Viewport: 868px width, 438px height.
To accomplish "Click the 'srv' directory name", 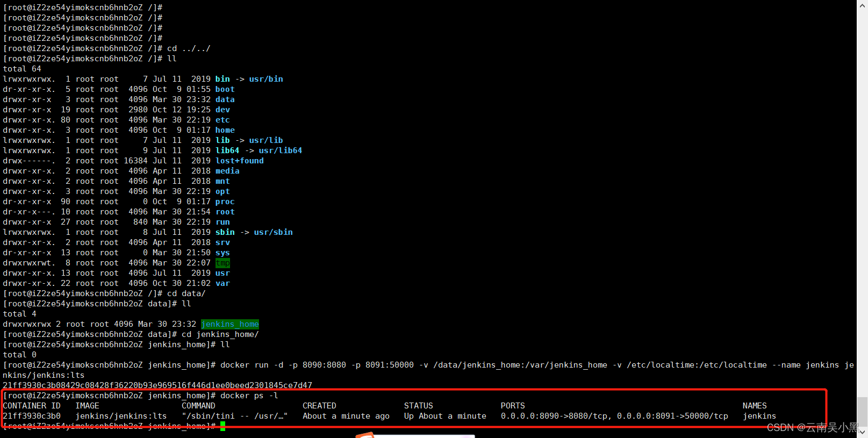I will (x=223, y=242).
